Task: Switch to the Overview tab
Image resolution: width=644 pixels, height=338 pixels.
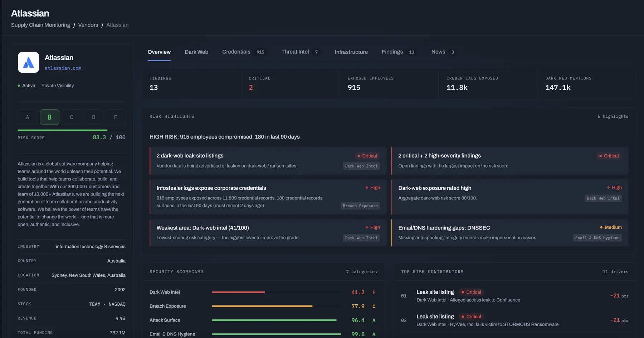Action: point(159,52)
